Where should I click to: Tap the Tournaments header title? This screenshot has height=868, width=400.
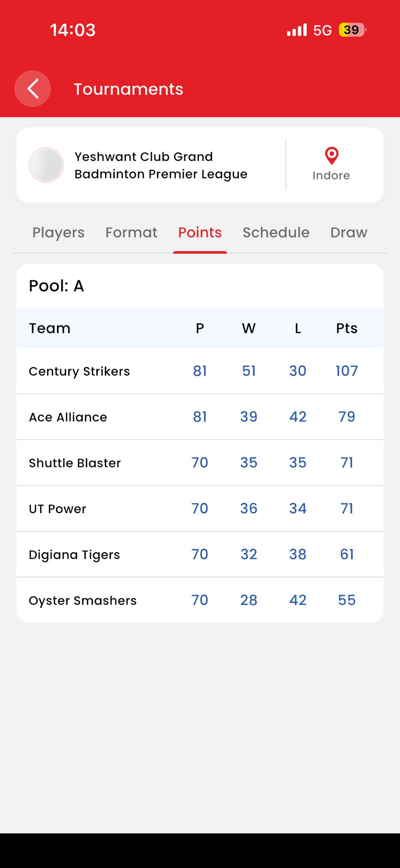[x=128, y=89]
